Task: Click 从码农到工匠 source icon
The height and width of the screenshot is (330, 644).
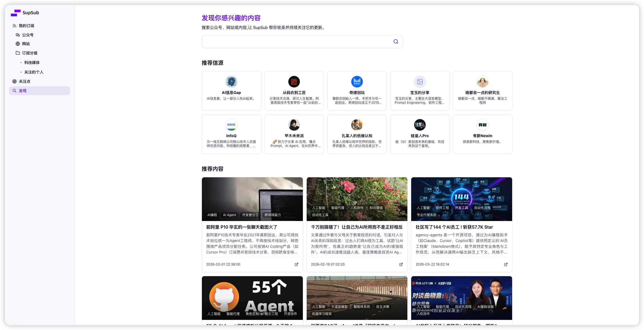Action: pos(294,82)
